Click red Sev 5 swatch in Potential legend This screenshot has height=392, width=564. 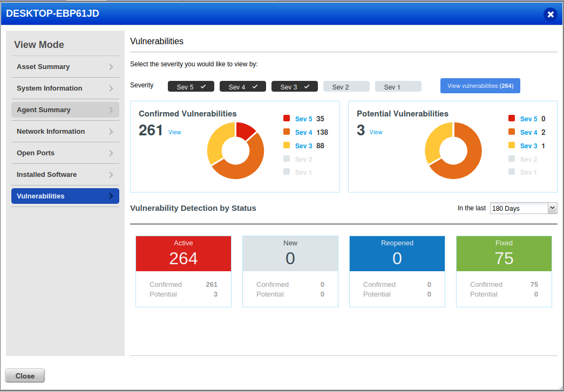pyautogui.click(x=512, y=118)
